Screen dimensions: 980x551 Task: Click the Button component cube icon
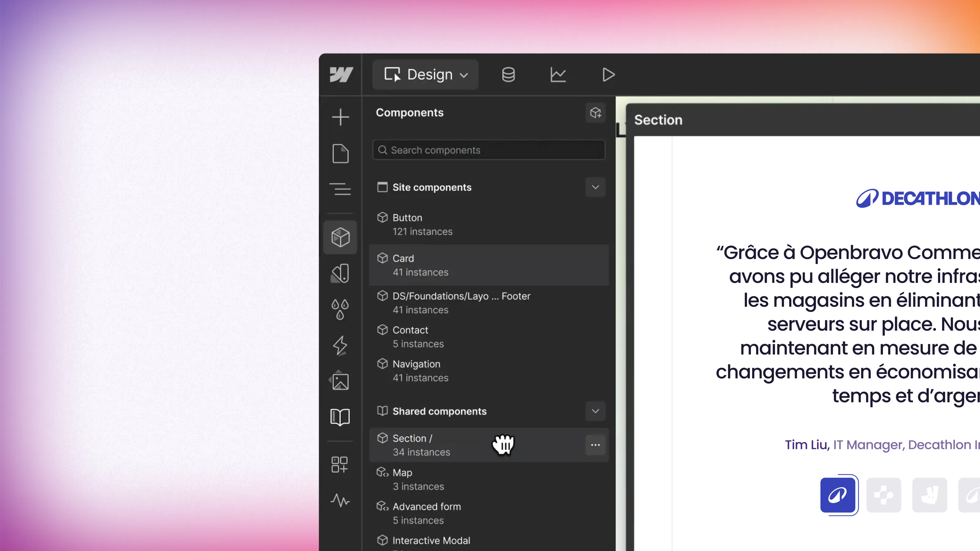pos(382,217)
